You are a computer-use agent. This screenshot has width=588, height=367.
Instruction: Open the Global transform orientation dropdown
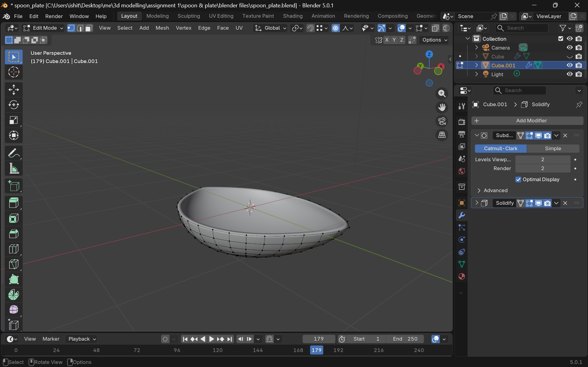271,28
